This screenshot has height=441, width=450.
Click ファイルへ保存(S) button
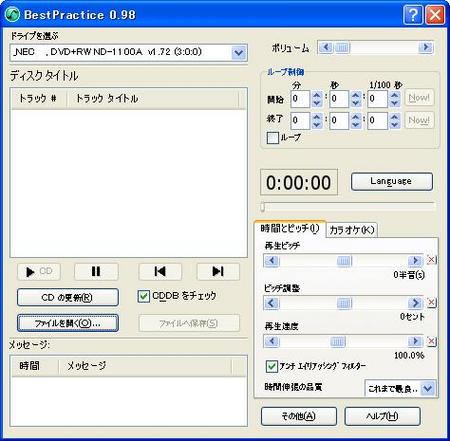[189, 323]
